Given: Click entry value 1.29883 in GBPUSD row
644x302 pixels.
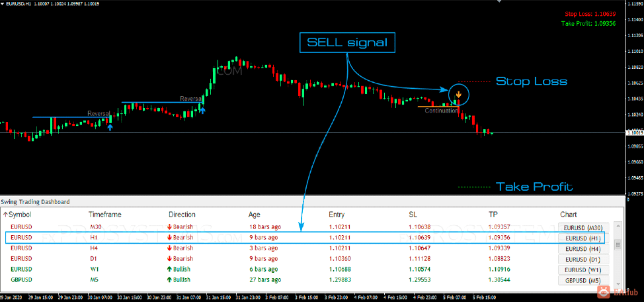Looking at the screenshot, I should [340, 279].
